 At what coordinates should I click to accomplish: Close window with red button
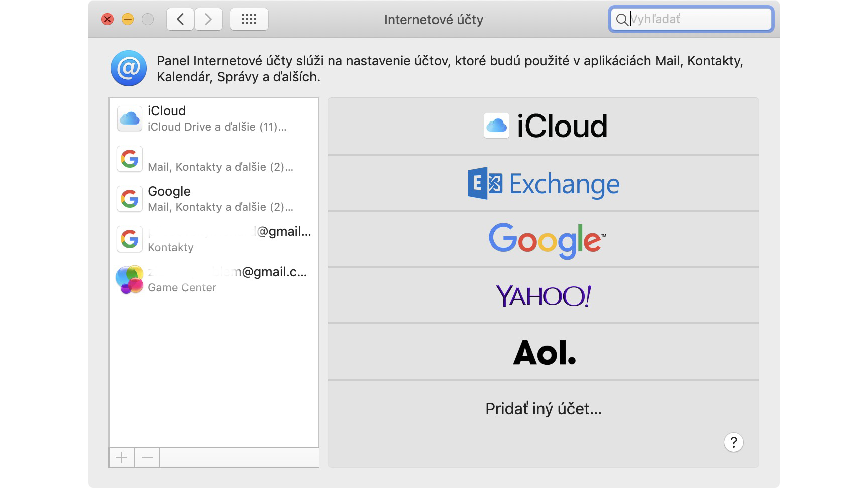(107, 20)
